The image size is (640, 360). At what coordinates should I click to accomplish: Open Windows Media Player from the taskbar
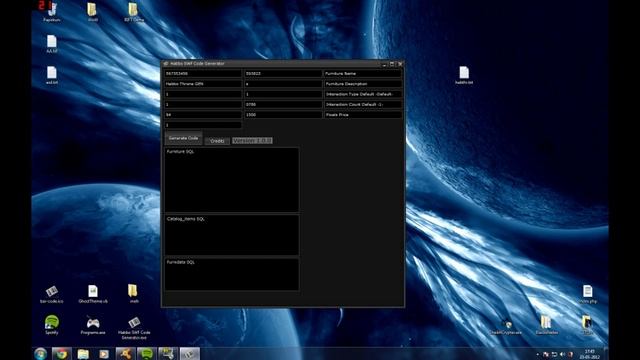(104, 354)
